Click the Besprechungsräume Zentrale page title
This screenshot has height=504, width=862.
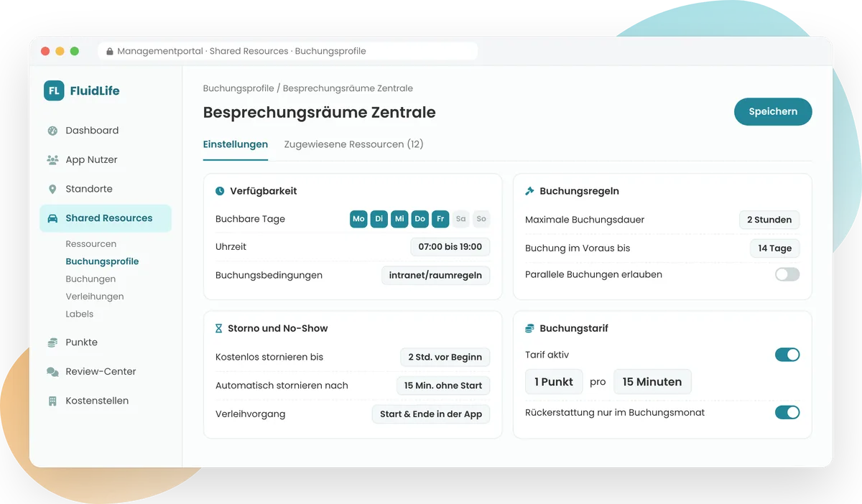320,113
